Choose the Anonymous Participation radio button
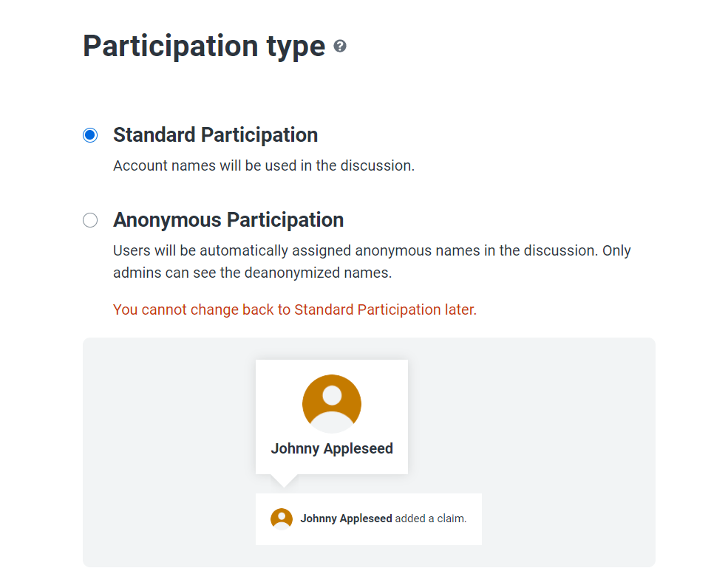 point(90,220)
